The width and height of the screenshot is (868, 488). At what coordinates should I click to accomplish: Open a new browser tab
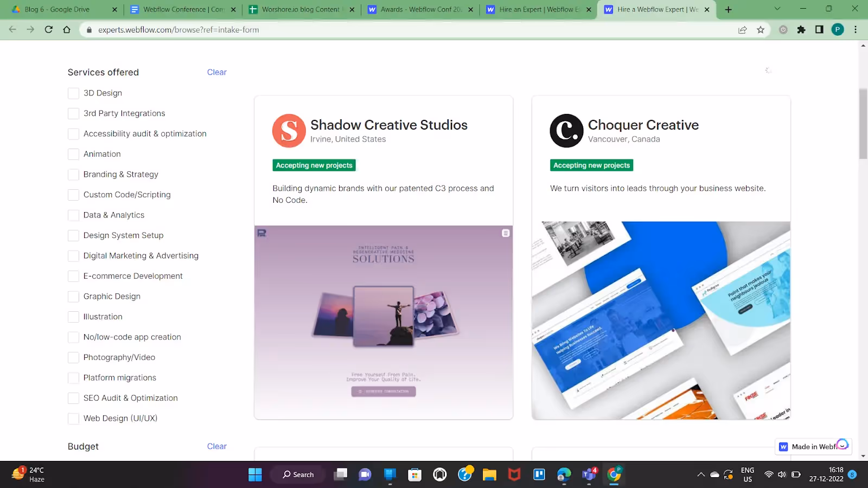pyautogui.click(x=728, y=9)
